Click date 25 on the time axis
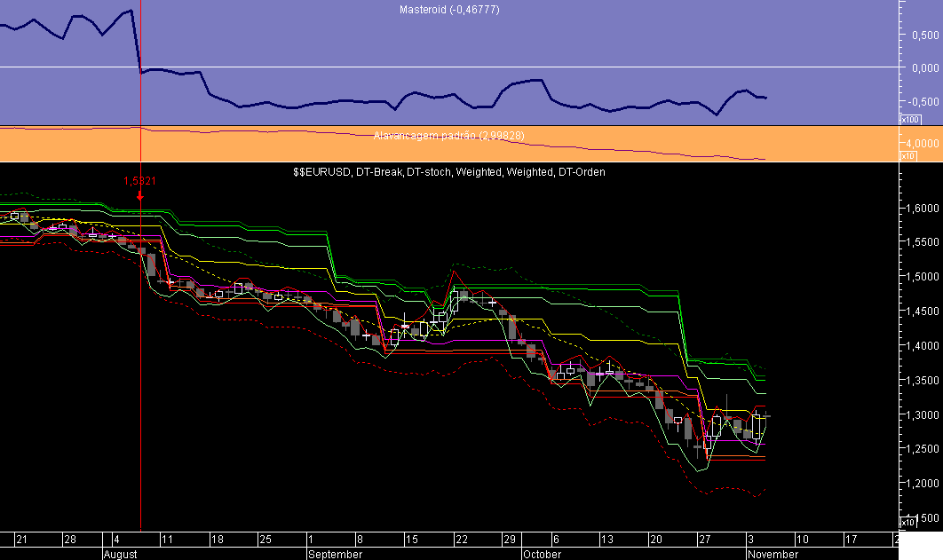This screenshot has width=943, height=560. point(265,539)
